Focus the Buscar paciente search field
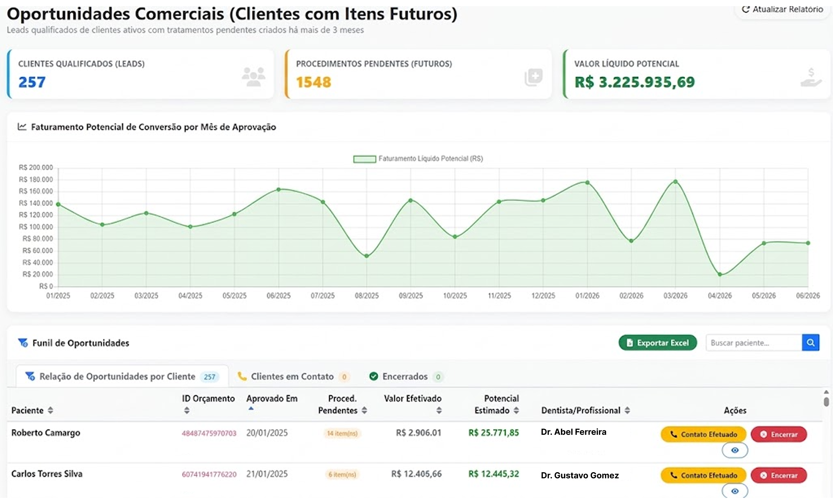833x504 pixels. pyautogui.click(x=753, y=343)
